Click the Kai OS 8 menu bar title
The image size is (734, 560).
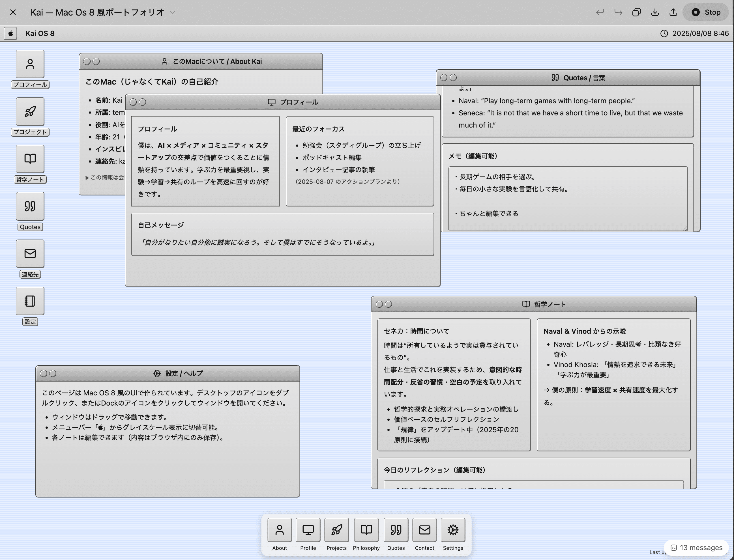(x=40, y=33)
